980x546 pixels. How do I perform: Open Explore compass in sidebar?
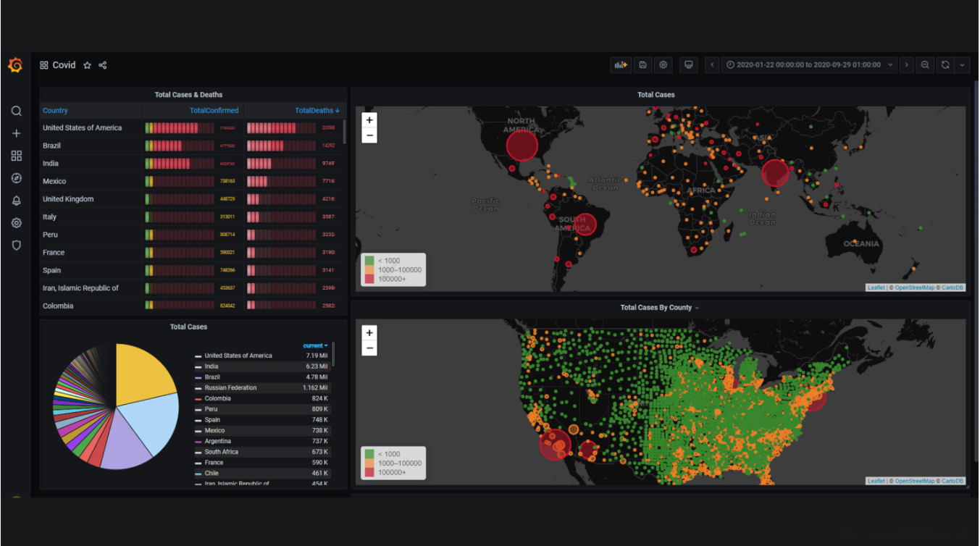pos(16,178)
